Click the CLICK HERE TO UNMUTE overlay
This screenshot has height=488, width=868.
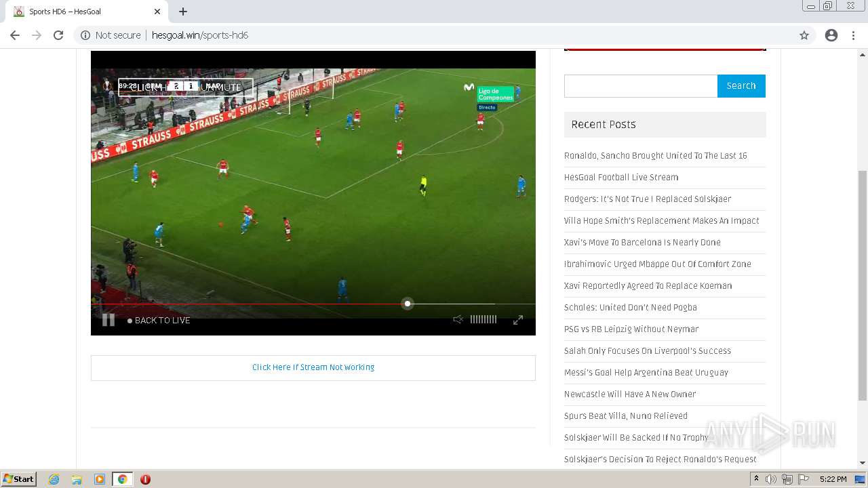pos(185,87)
